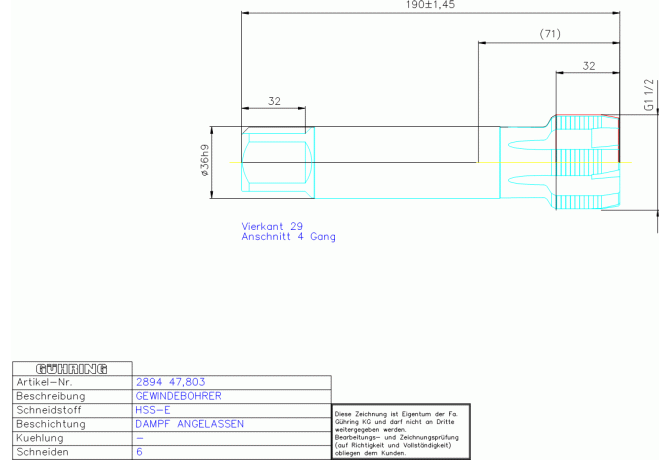This screenshot has height=460, width=670.
Task: Select the DAMPF ANGELASSEN coating value
Action: click(189, 424)
